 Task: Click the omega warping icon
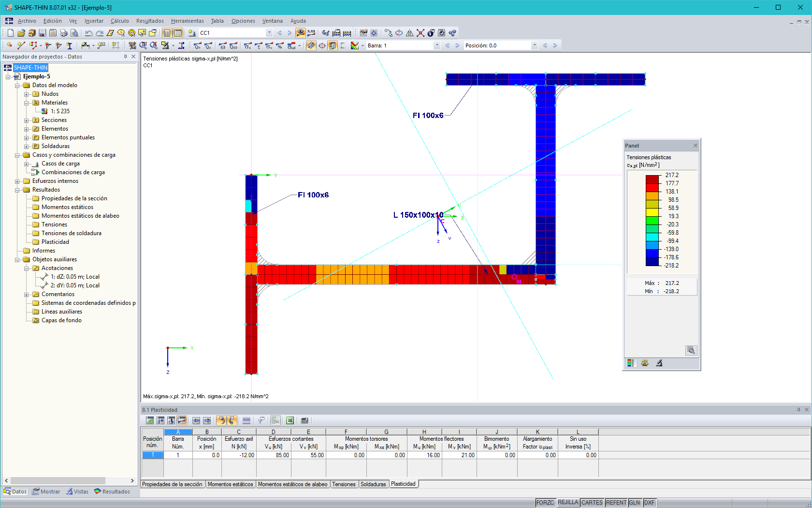pos(222,45)
